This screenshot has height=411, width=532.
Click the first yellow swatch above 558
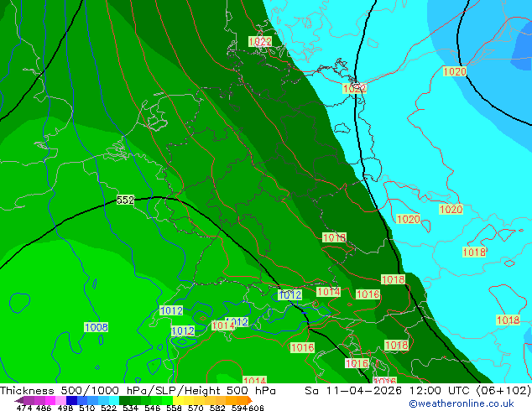(178, 400)
